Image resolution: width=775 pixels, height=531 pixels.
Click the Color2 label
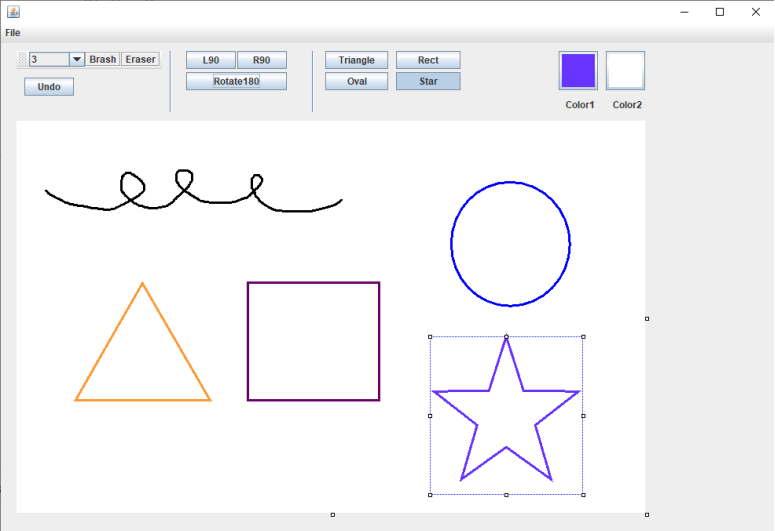click(x=627, y=105)
